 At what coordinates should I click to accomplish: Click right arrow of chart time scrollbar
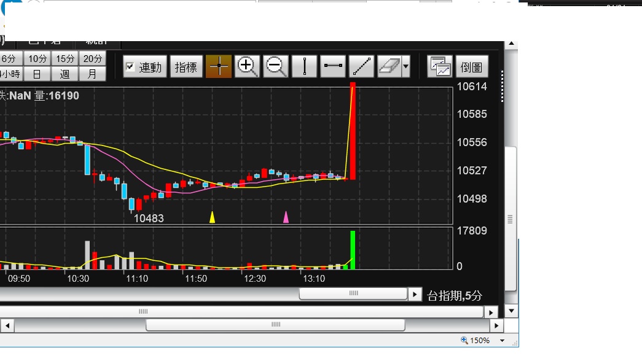pos(415,294)
